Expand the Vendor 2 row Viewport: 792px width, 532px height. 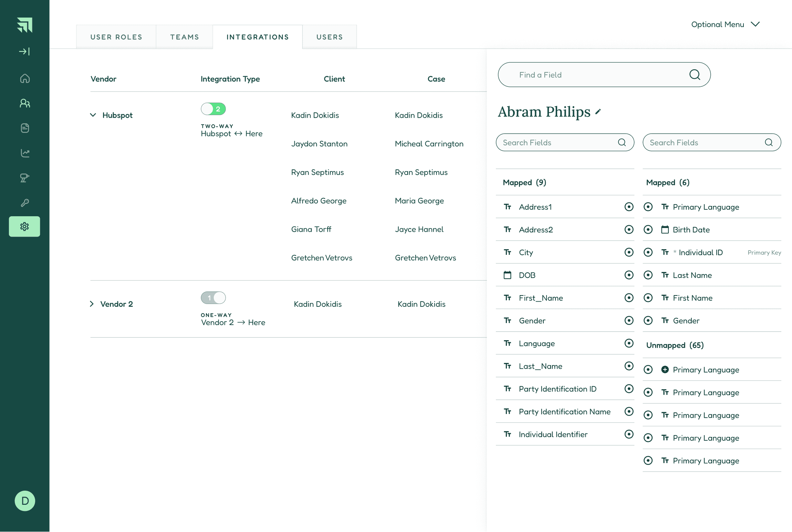(x=92, y=304)
